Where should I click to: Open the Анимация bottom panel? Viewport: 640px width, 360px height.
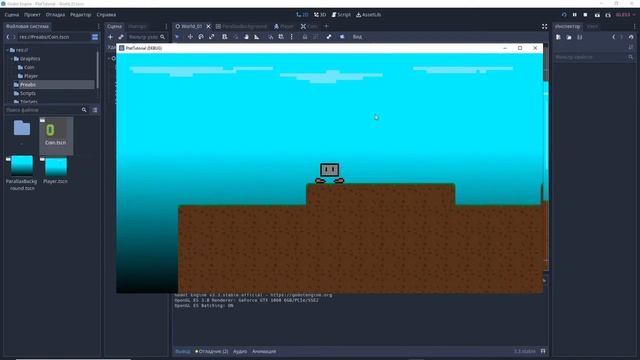[264, 351]
